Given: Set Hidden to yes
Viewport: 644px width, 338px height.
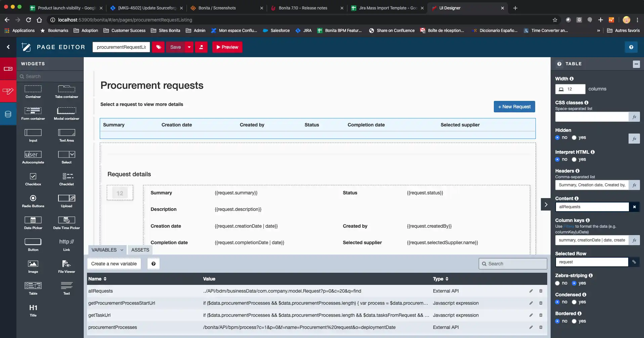Looking at the screenshot, I should 574,138.
